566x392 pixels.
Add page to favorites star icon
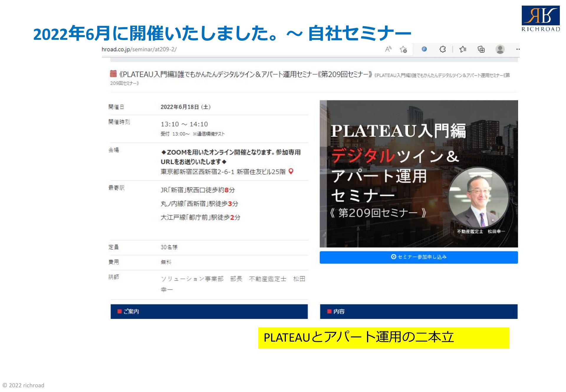pyautogui.click(x=403, y=50)
